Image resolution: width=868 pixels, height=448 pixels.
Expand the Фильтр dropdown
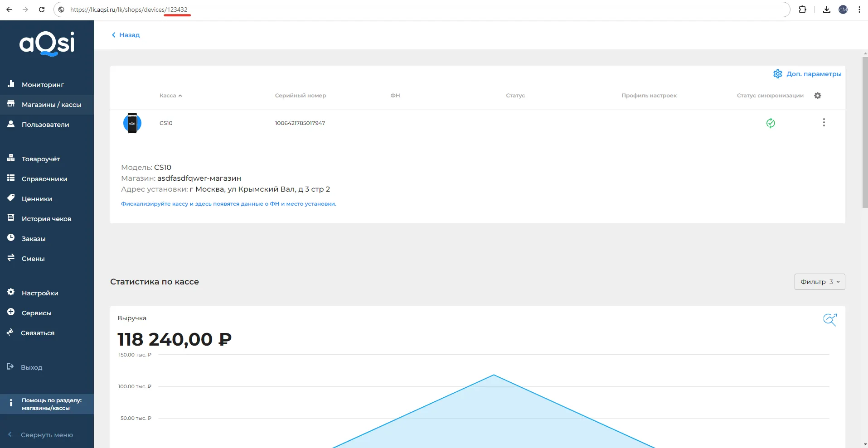coord(820,282)
